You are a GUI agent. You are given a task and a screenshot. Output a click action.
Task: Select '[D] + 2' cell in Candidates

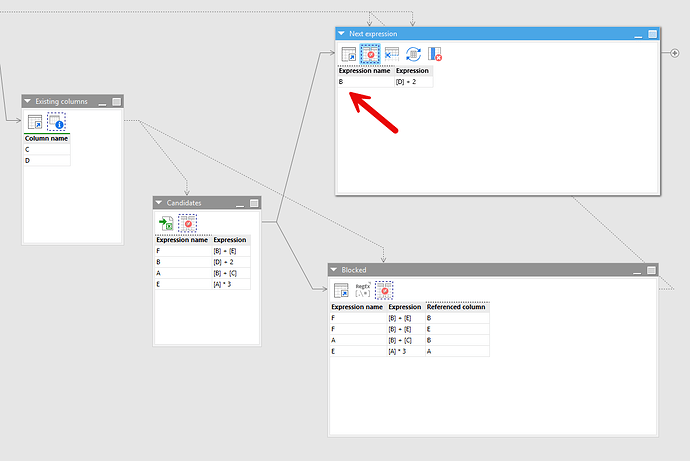231,262
